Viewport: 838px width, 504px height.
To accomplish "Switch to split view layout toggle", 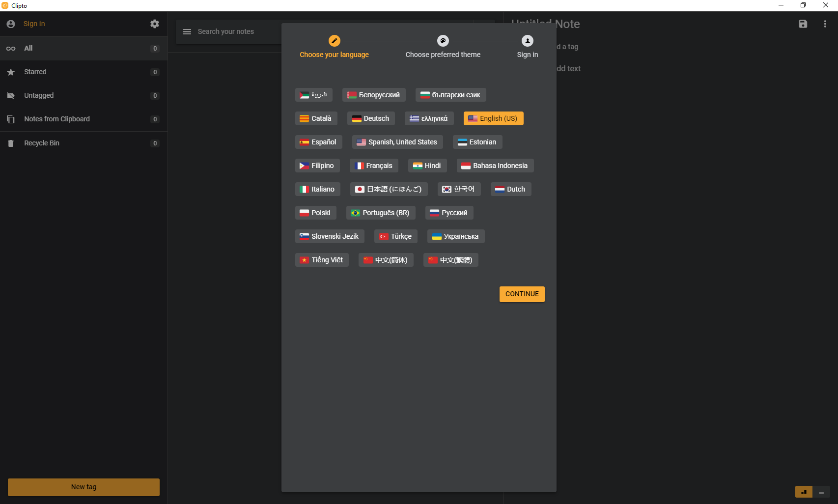I will (804, 492).
